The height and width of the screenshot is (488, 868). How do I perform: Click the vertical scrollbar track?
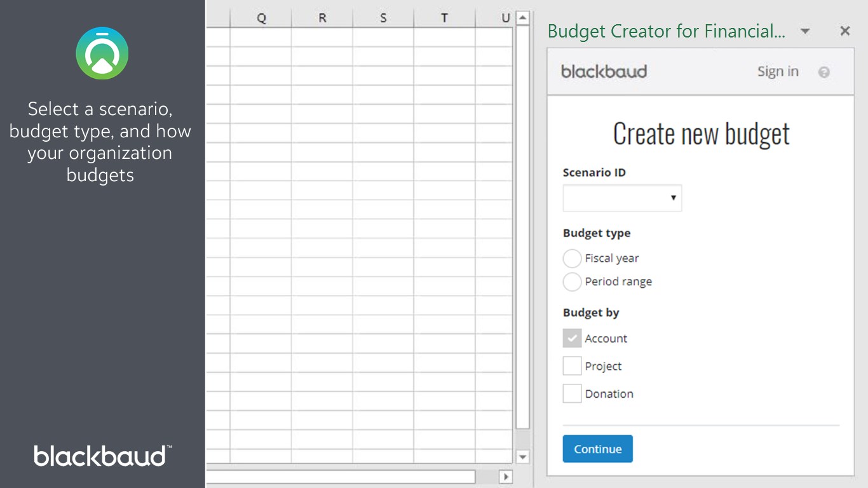point(522,438)
